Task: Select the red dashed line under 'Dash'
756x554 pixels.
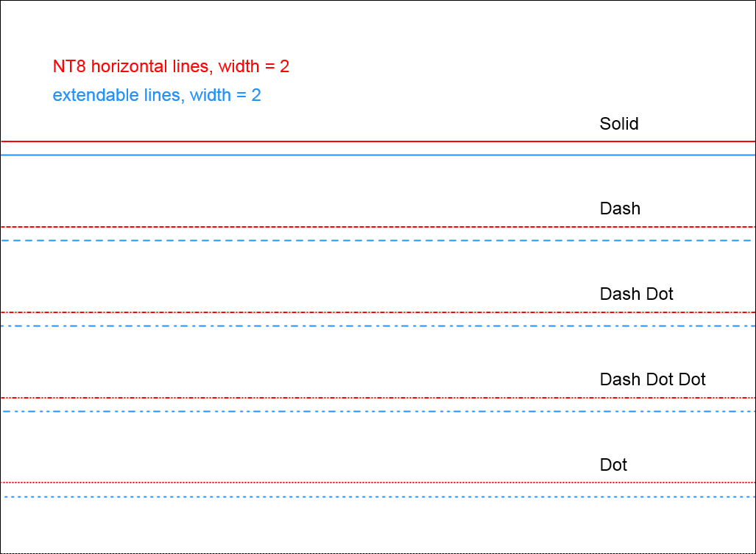Action: coord(368,227)
